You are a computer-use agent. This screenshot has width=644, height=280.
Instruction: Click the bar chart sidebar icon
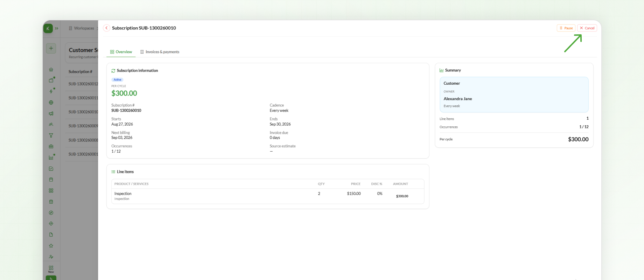(x=51, y=157)
